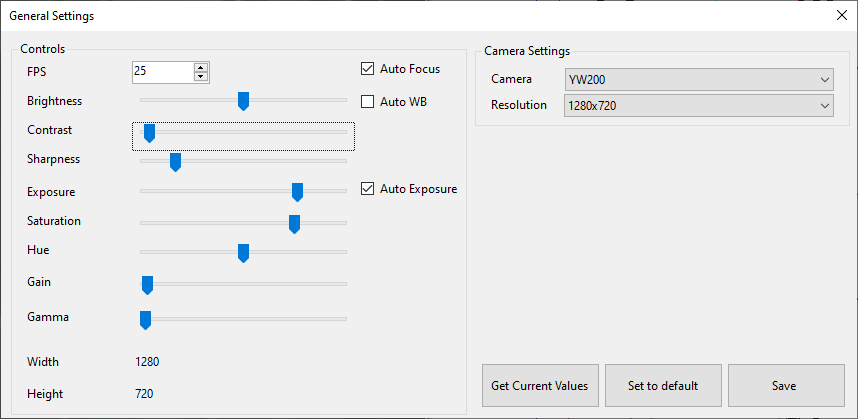Viewport: 858px width, 419px height.
Task: Click the Gamma slider thumb
Action: [145, 320]
